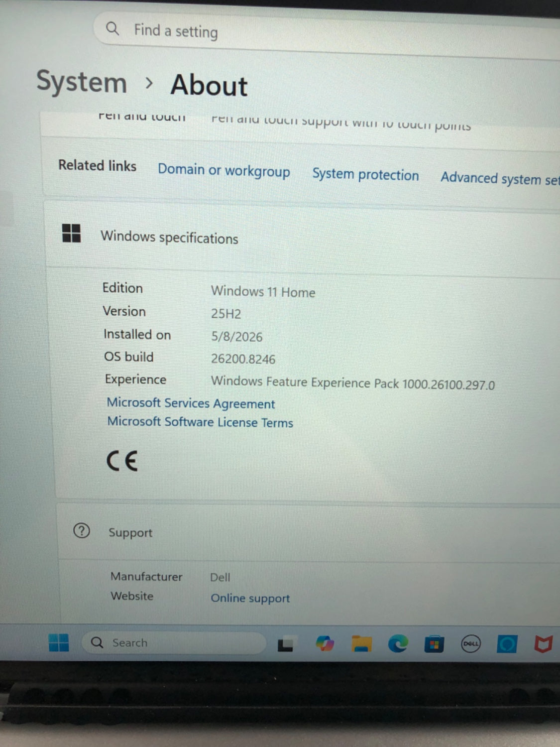Select the install date 5/8/2026
Screen dimensions: 560x747
tap(237, 337)
